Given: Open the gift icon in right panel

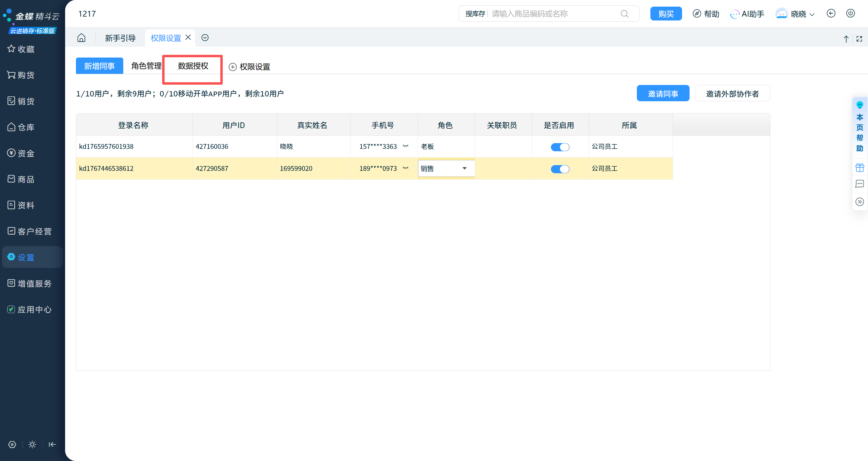Looking at the screenshot, I should tap(860, 168).
